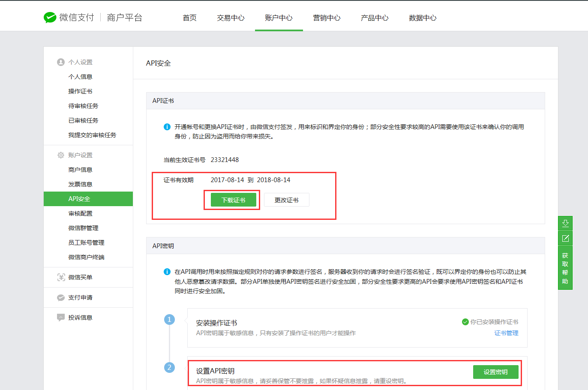
Task: Open 员工账号管理 from sidebar
Action: pyautogui.click(x=86, y=243)
